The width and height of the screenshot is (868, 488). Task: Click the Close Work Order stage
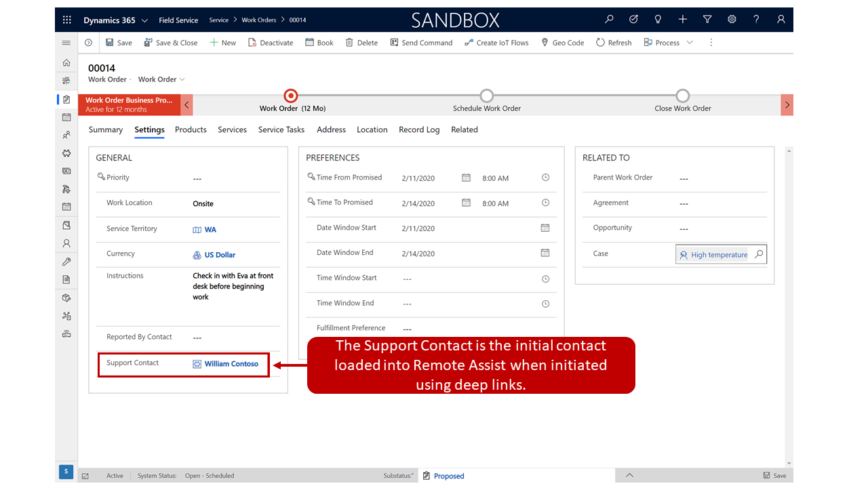[683, 96]
